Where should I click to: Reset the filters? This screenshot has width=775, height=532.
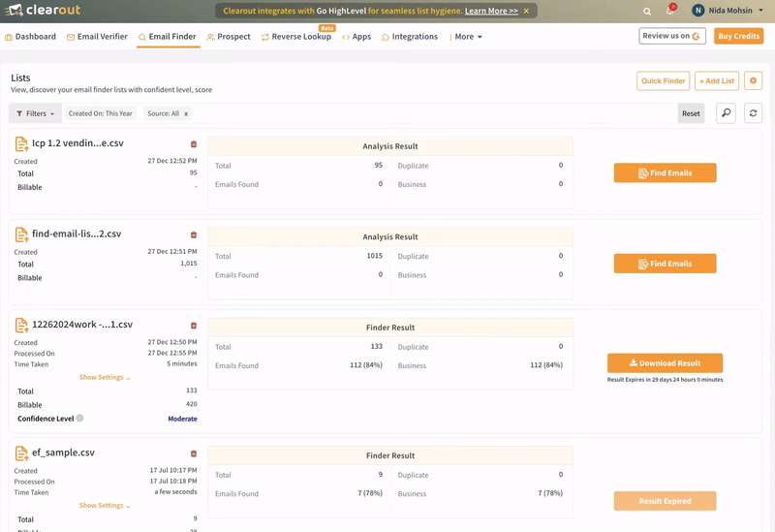(x=691, y=113)
